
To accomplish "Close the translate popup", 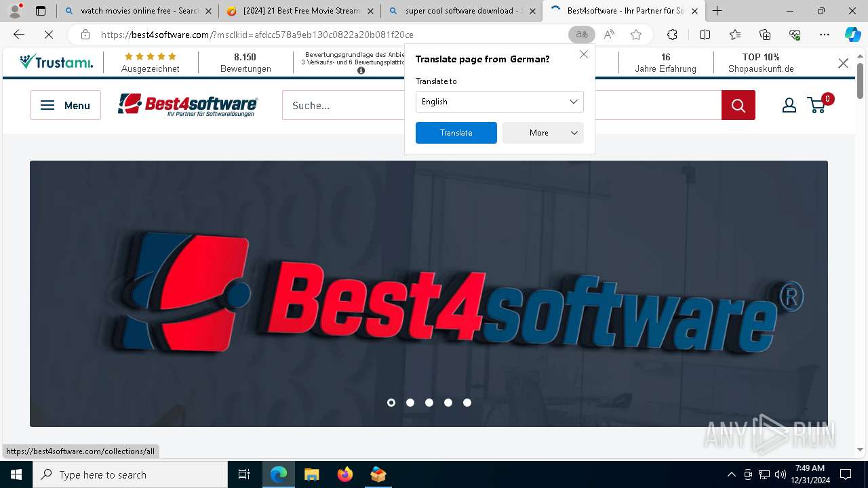I will click(583, 54).
